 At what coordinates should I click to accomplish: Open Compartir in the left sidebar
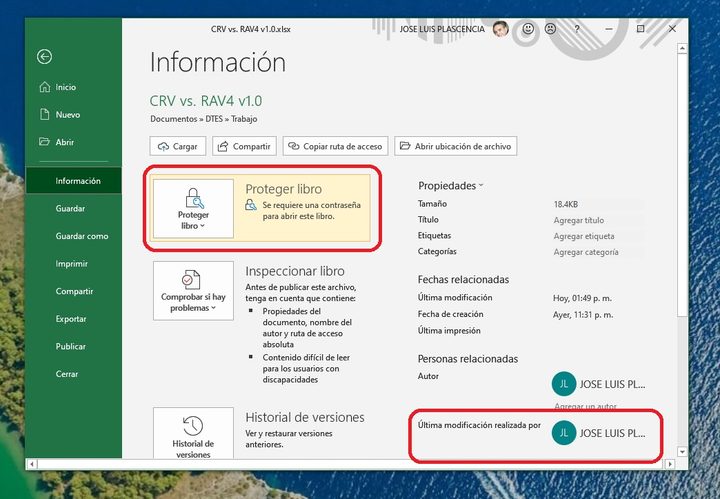click(73, 291)
